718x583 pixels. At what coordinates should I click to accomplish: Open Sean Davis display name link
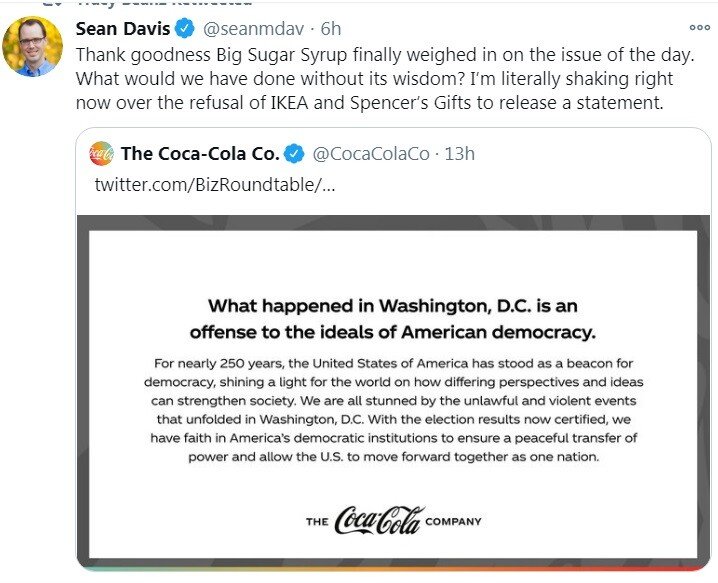[x=122, y=29]
